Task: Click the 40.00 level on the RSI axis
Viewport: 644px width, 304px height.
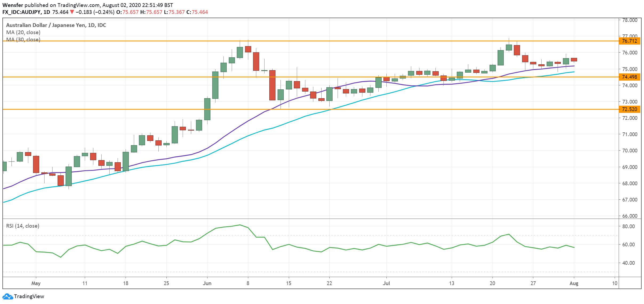Action: click(628, 263)
